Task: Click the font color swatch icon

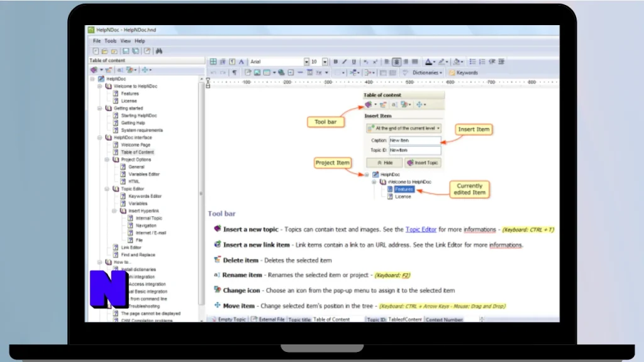Action: (428, 62)
